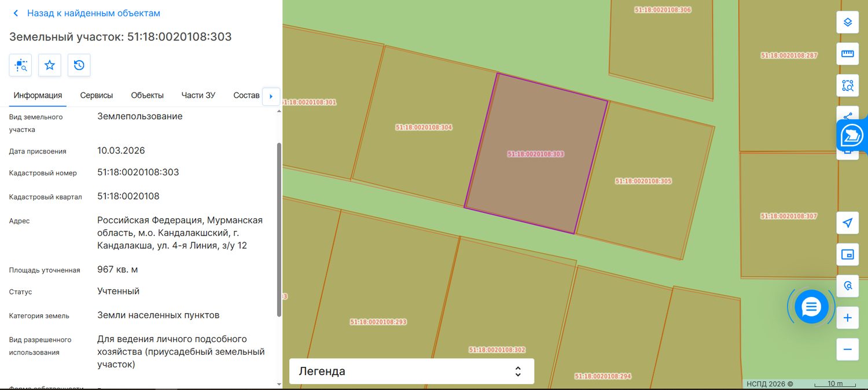Screen dimensions: 868x390
Task: Open the Объекты tab
Action: [x=147, y=95]
